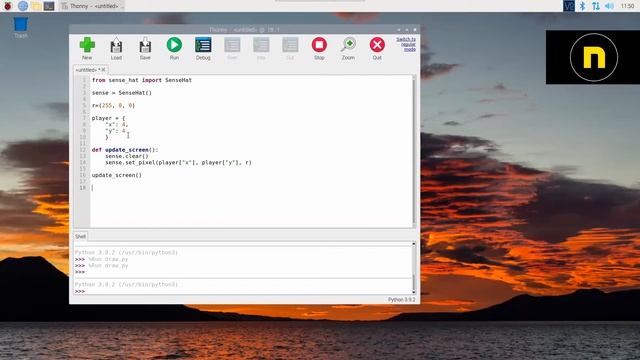Open the terminal from the taskbar
The width and height of the screenshot is (640, 360).
[49, 6]
